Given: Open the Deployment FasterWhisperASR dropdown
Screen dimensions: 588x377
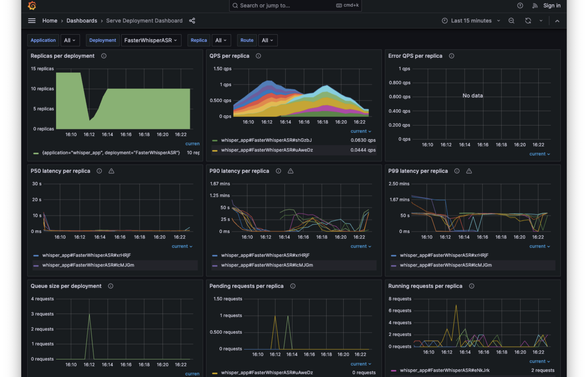Looking at the screenshot, I should (x=151, y=40).
